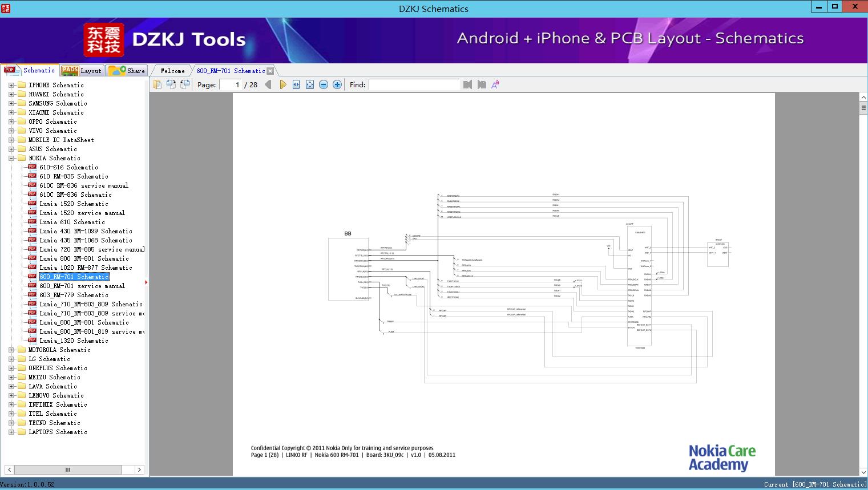This screenshot has height=490, width=868.
Task: Click the zoom in plus icon
Action: click(x=337, y=84)
